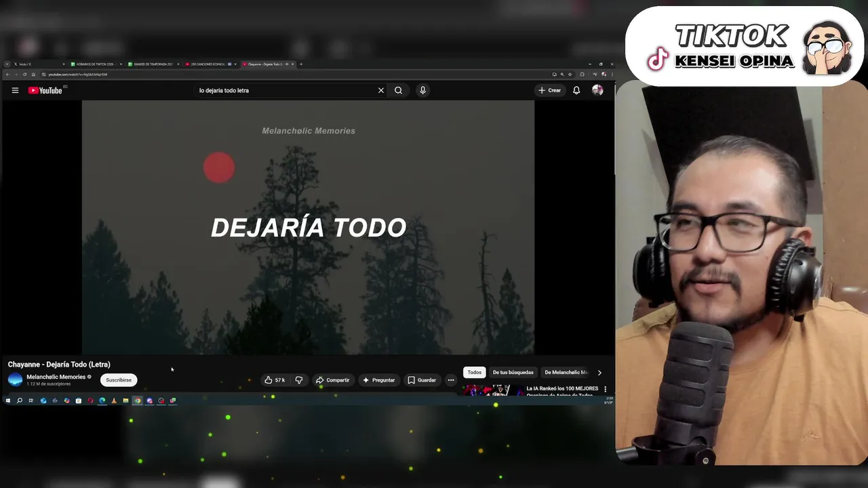Open the Windows Start menu
Viewport: 868px width, 488px height.
8,401
